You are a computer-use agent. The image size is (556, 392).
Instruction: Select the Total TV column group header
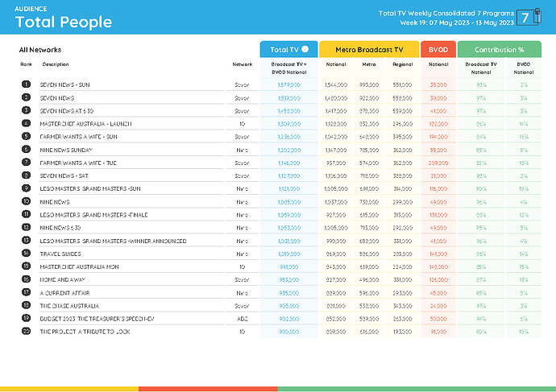[288, 49]
